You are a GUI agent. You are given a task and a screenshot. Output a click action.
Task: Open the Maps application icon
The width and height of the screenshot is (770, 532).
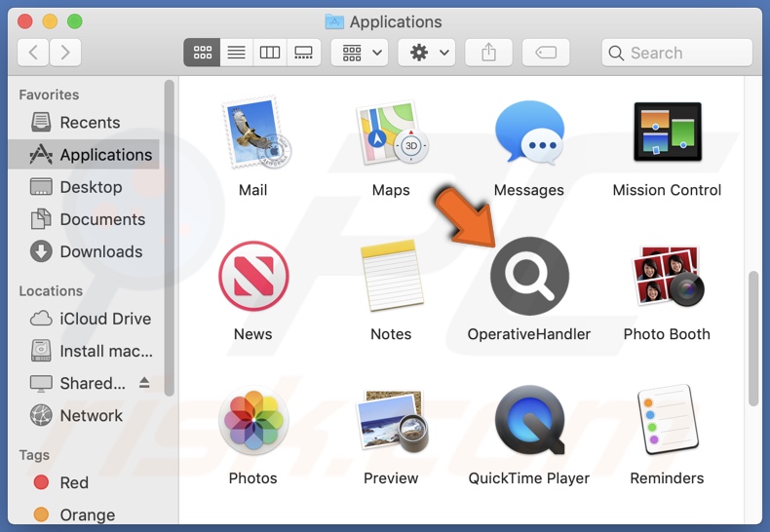(392, 133)
